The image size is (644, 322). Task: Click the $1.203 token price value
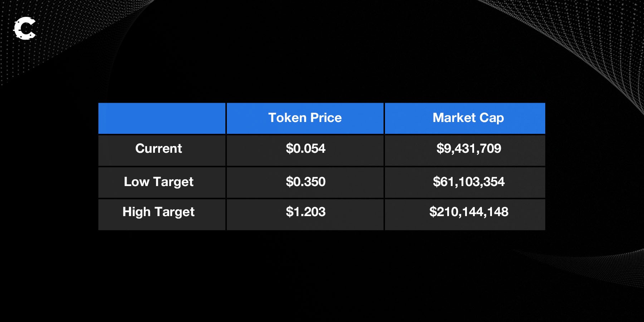coord(306,212)
